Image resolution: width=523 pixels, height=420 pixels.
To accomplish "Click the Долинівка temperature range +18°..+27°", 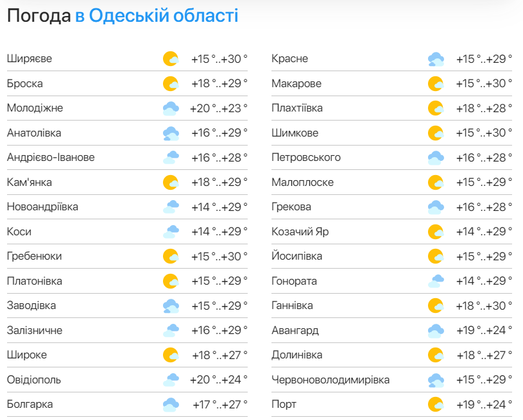I will (484, 355).
